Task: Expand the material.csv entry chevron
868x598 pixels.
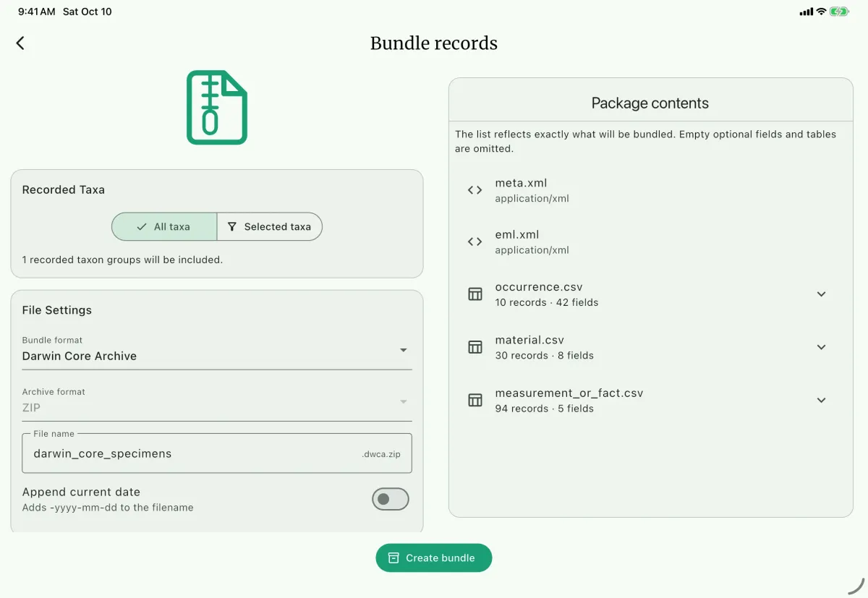Action: point(821,347)
